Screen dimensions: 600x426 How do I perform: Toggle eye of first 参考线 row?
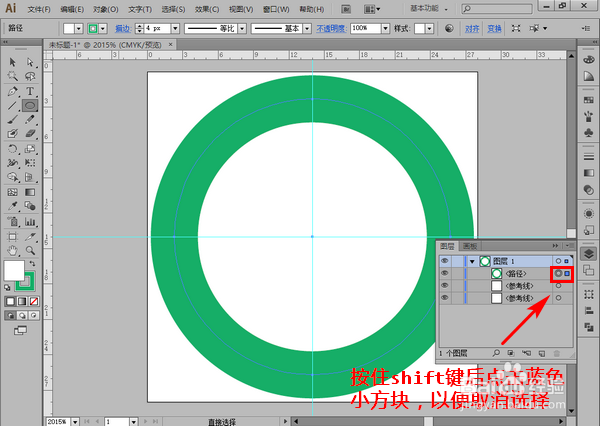(445, 286)
